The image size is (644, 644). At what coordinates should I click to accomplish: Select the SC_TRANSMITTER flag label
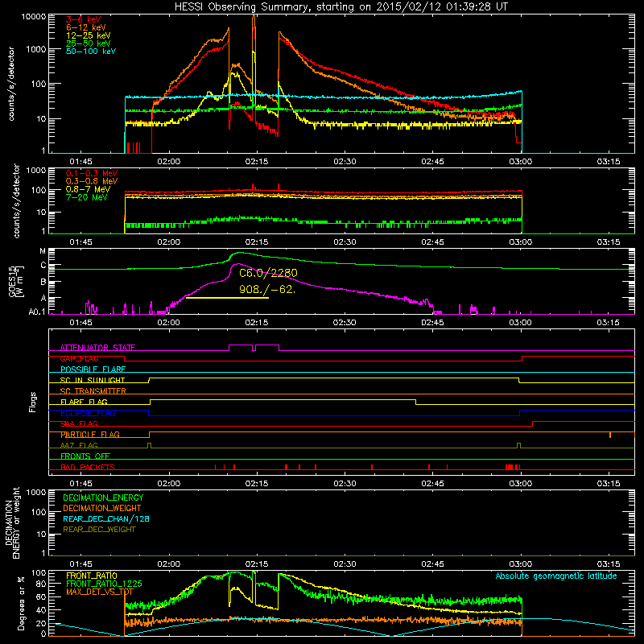click(x=93, y=391)
